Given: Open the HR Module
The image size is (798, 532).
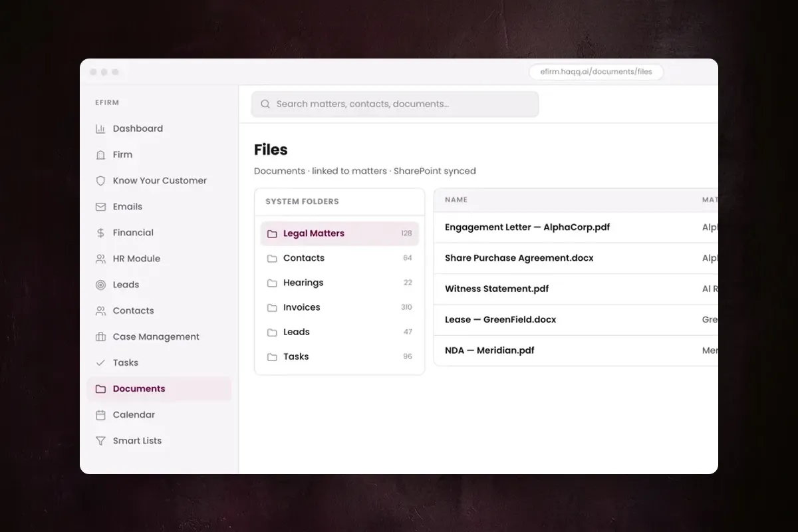Looking at the screenshot, I should 159,259.
